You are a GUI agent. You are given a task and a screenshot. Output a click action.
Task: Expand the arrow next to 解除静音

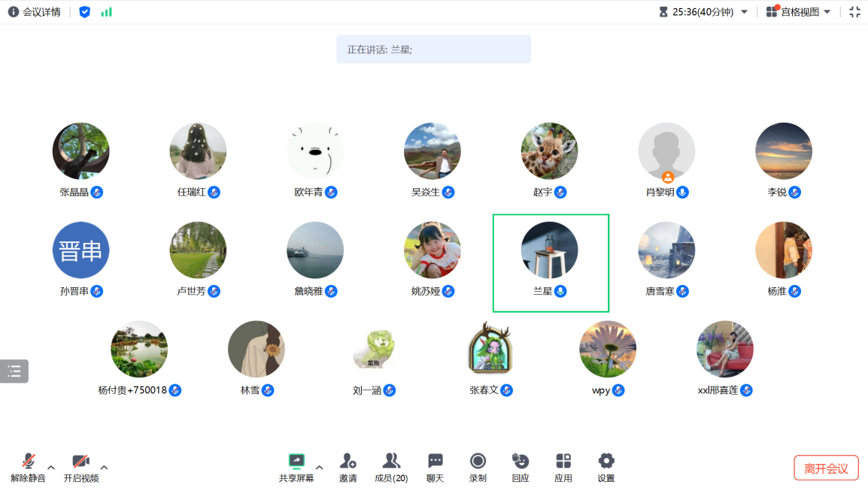click(x=51, y=467)
